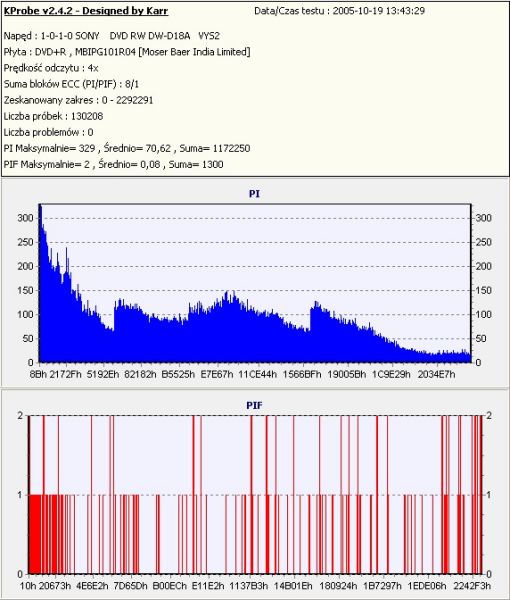Click the KProbe v2.4.2 title text

(86, 11)
